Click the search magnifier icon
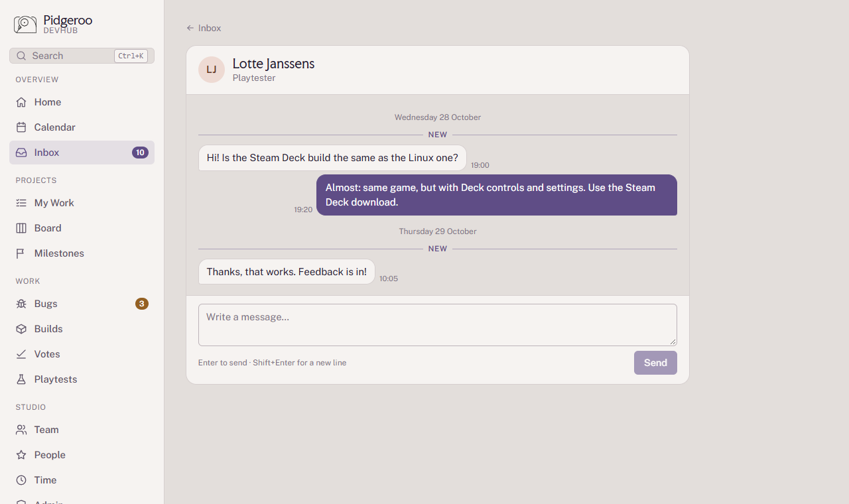The width and height of the screenshot is (849, 504). pyautogui.click(x=21, y=56)
